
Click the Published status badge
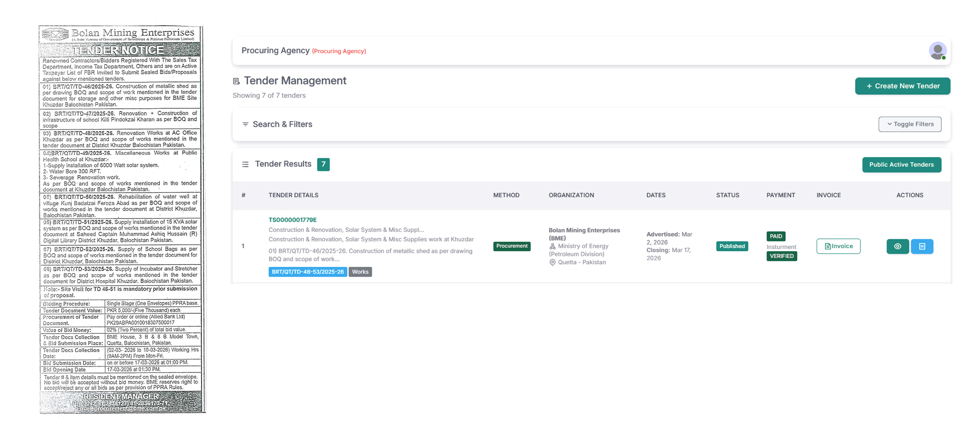click(x=732, y=246)
